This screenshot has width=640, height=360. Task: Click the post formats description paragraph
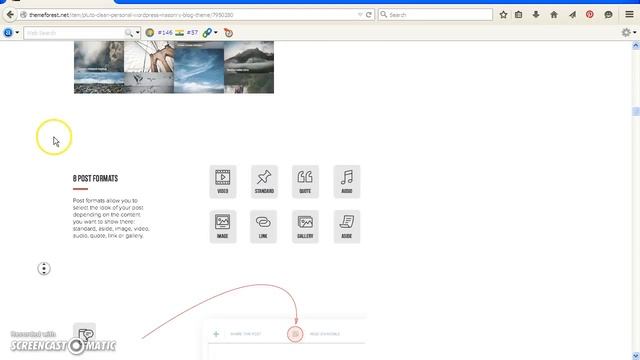point(111,218)
